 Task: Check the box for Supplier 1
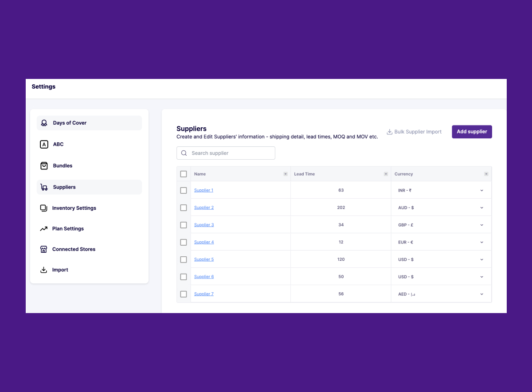point(184,190)
